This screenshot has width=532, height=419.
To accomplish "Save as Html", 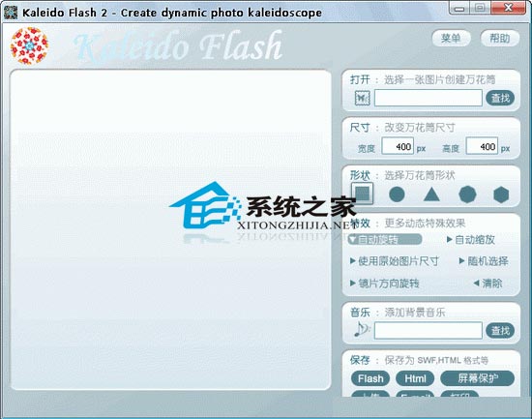I will pyautogui.click(x=415, y=378).
